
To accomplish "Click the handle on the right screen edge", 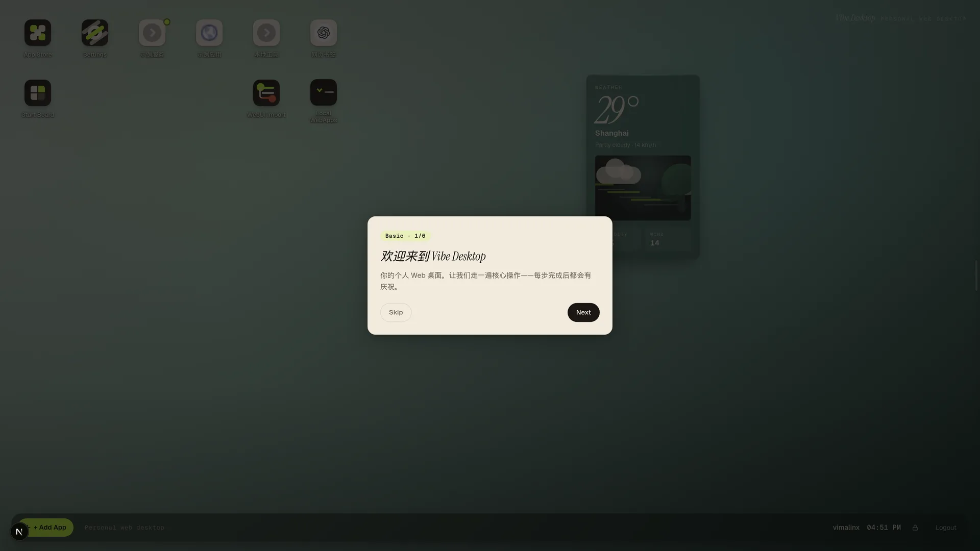I will click(976, 275).
